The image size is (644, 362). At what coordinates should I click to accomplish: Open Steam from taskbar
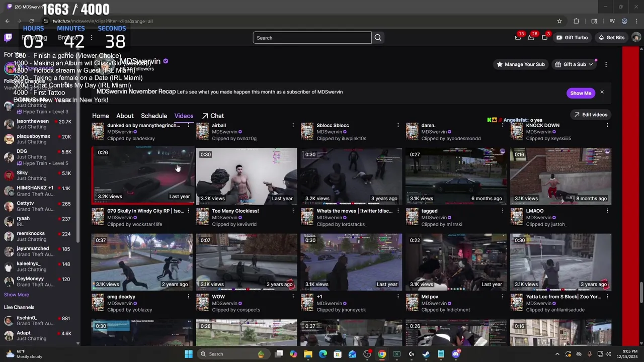pyautogui.click(x=426, y=354)
